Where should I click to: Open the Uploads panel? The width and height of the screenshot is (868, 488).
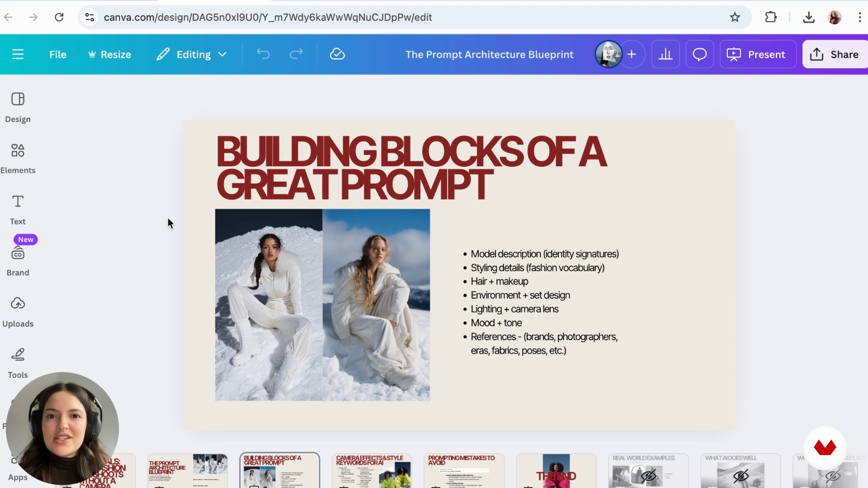pos(18,312)
